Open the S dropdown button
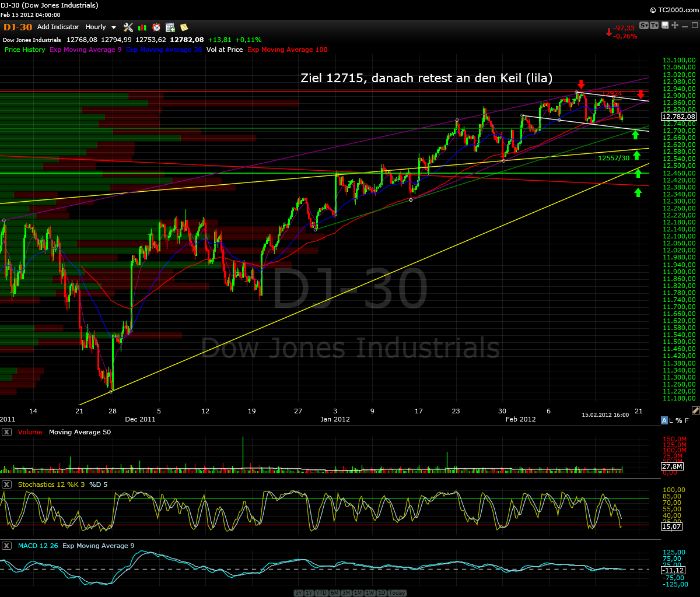 pyautogui.click(x=644, y=25)
